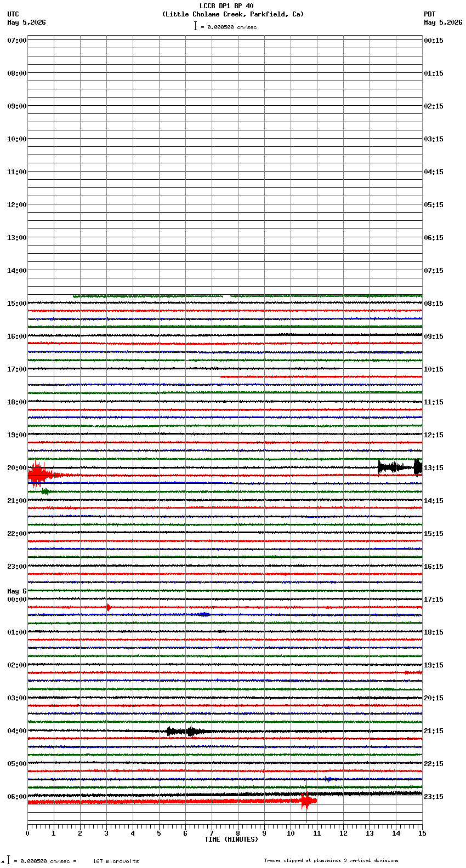
Task: Select the May 5,2026 date under UTC
Action: pyautogui.click(x=27, y=22)
